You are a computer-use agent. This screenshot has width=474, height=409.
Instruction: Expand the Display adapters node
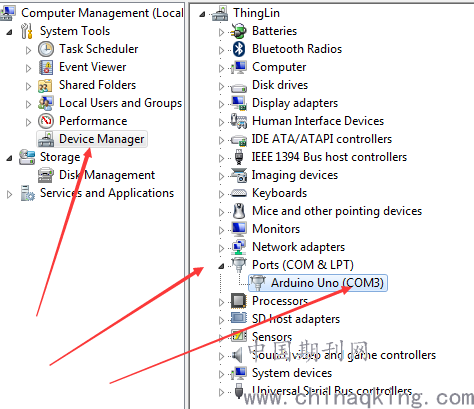tap(221, 104)
